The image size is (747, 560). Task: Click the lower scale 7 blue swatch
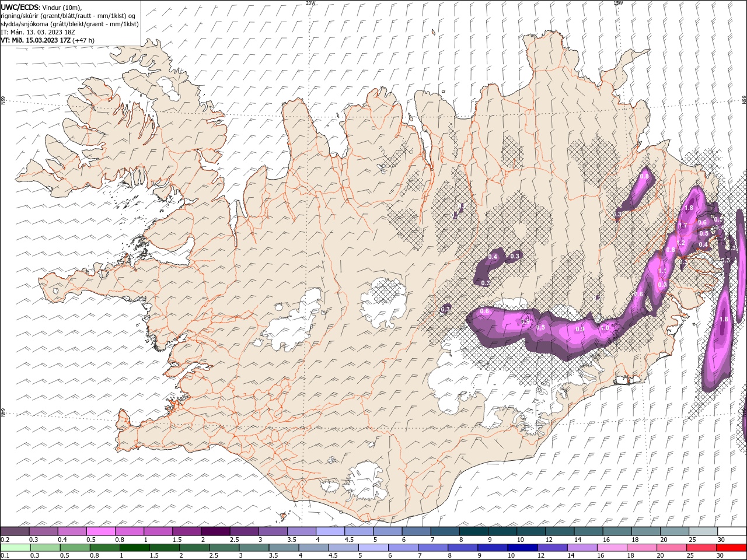[x=433, y=548]
